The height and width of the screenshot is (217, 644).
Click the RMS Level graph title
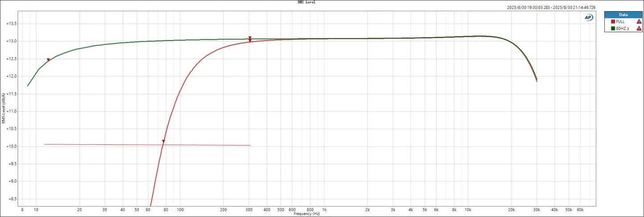coord(307,2)
